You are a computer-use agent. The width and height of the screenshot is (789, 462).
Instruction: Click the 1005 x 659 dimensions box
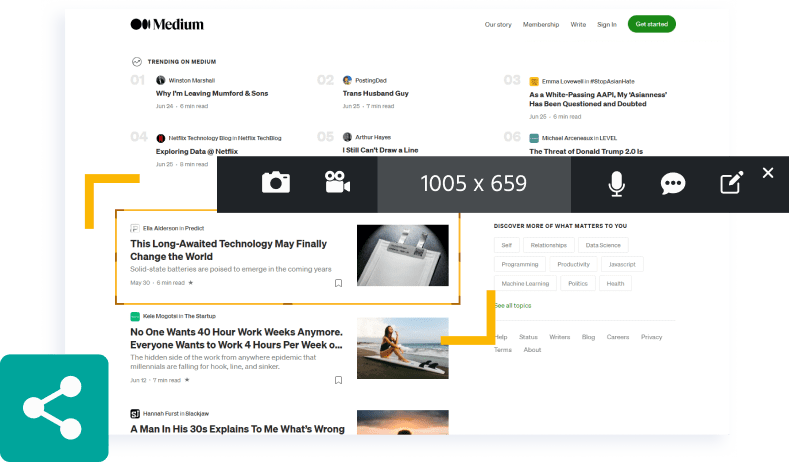474,184
